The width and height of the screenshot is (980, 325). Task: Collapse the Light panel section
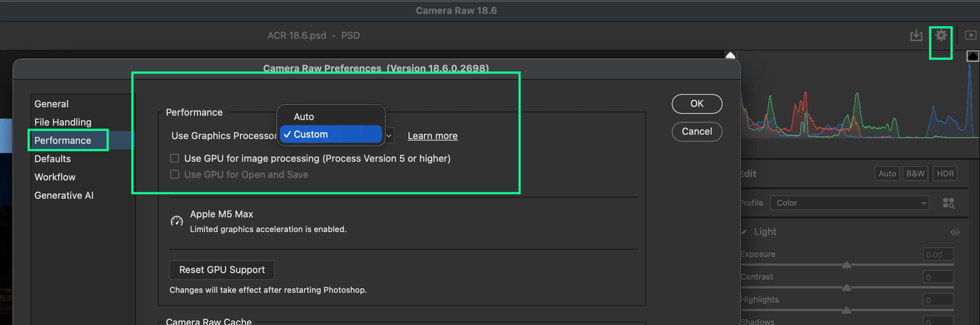coord(744,232)
